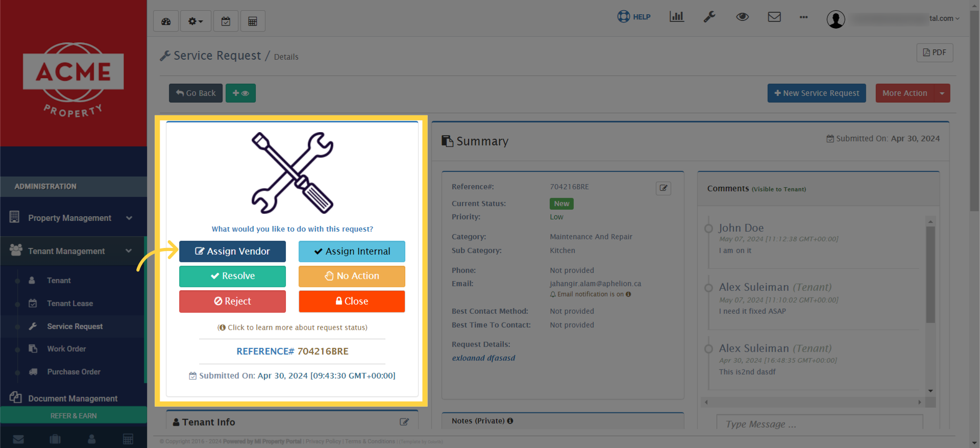Click the orange Close request button
980x448 pixels.
pyautogui.click(x=352, y=301)
